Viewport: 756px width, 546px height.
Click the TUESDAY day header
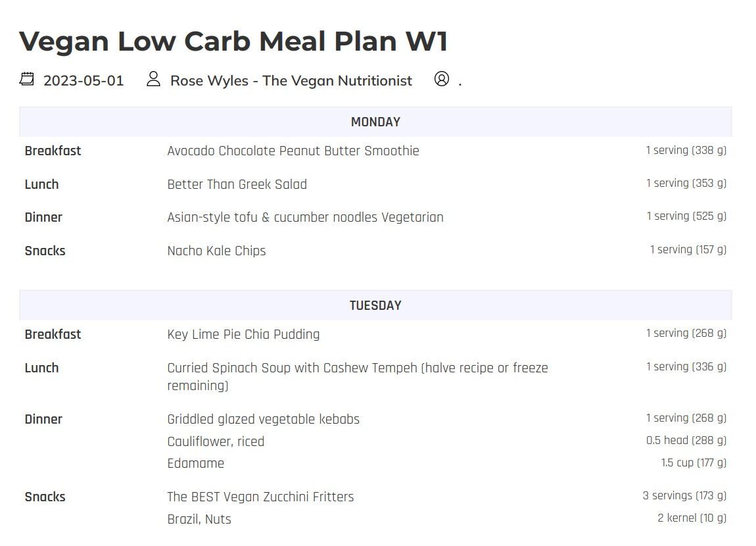(375, 305)
